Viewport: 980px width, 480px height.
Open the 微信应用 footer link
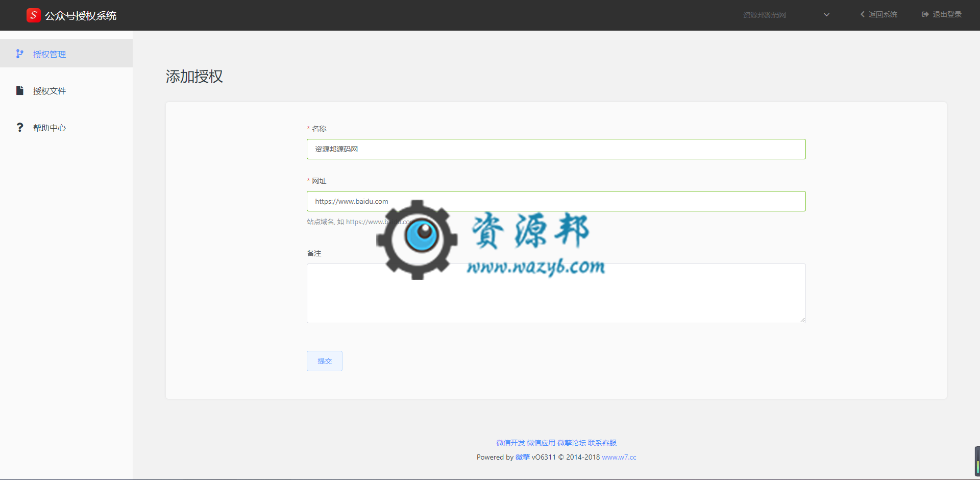tap(541, 443)
